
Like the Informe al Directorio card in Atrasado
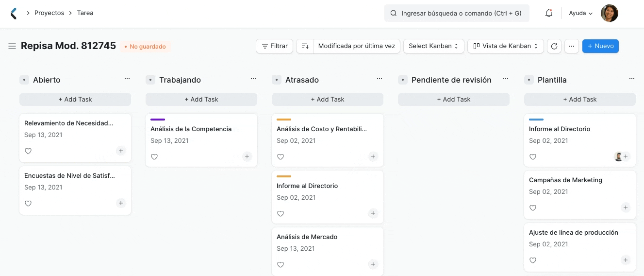tap(281, 214)
